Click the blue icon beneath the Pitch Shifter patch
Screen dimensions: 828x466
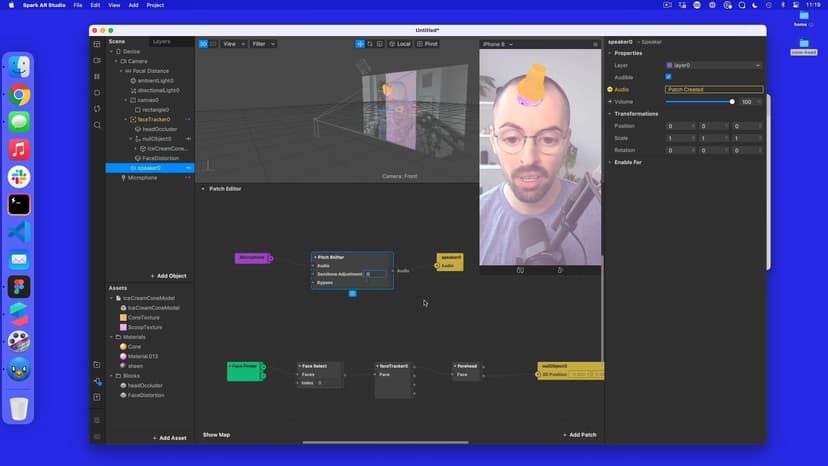352,293
